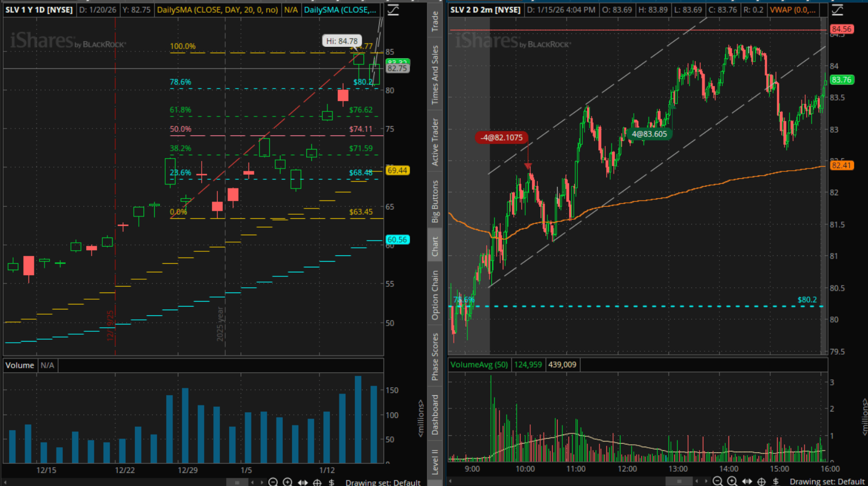The image size is (868, 486).
Task: Click the $63.45 Fibonacci price label
Action: 361,212
